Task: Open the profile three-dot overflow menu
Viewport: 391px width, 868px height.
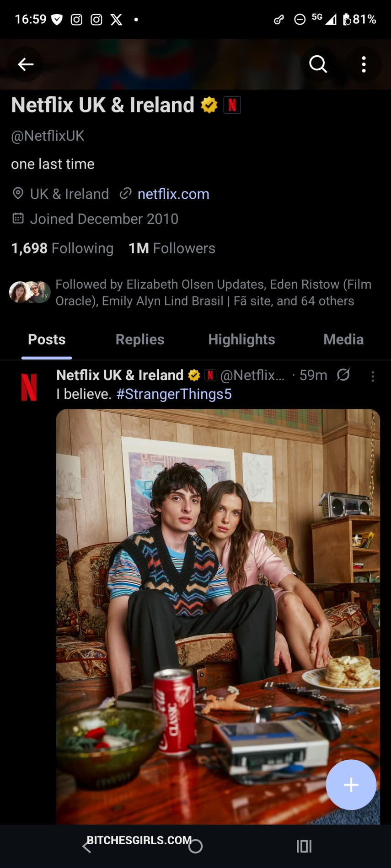Action: (364, 64)
